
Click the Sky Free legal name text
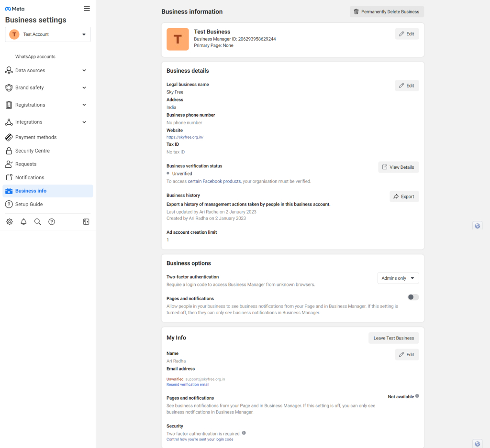pyautogui.click(x=175, y=92)
